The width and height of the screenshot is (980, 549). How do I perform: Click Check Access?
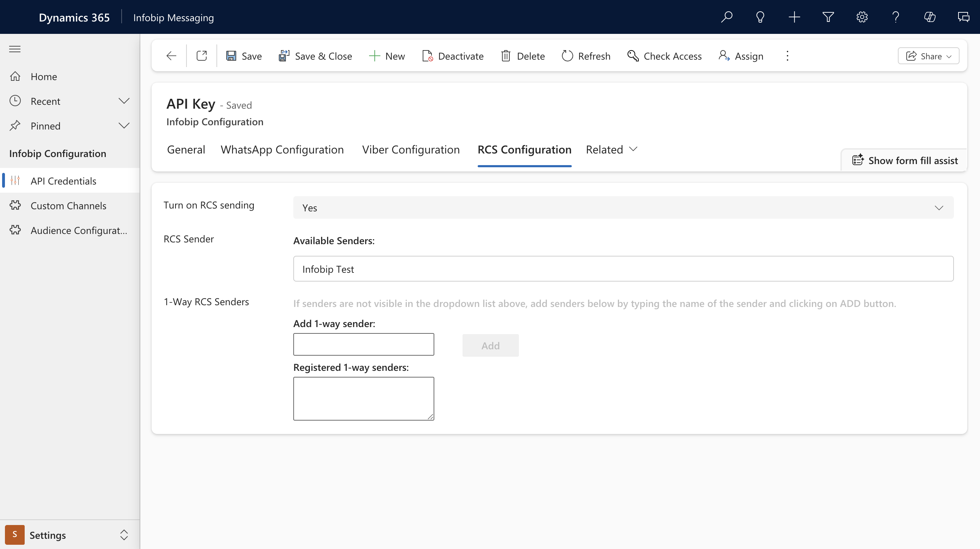(664, 56)
